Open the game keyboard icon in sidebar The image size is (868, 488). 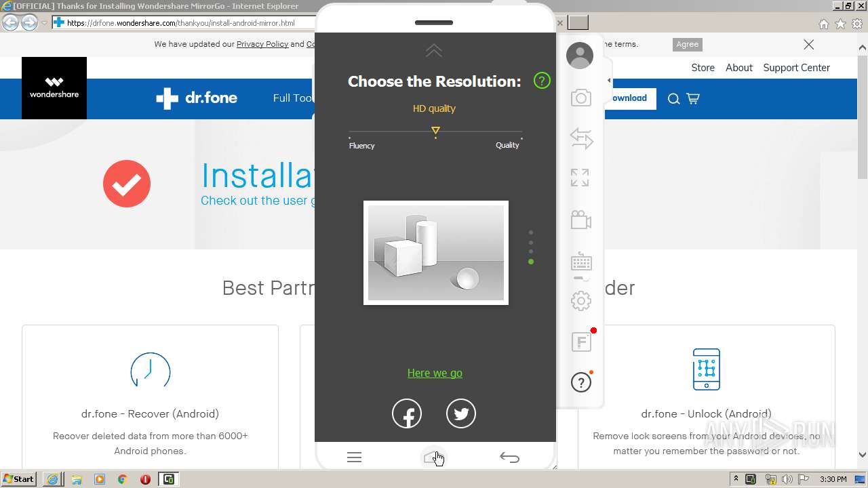[581, 262]
